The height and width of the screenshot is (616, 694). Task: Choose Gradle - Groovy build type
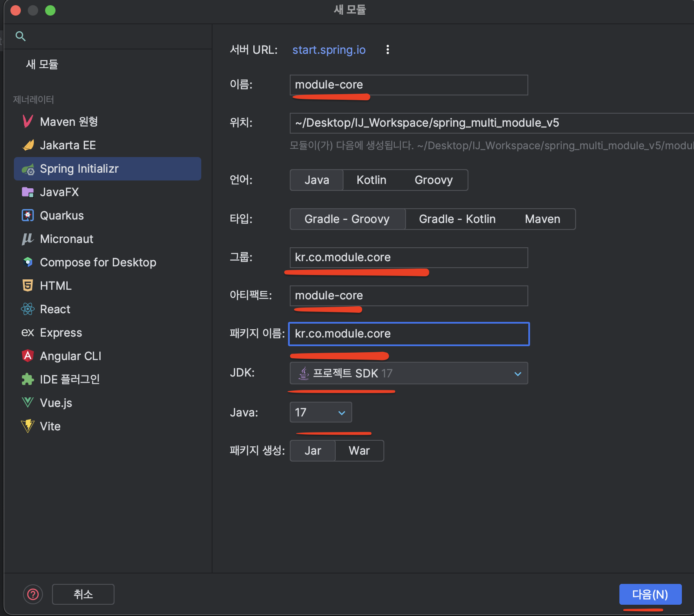pyautogui.click(x=347, y=219)
